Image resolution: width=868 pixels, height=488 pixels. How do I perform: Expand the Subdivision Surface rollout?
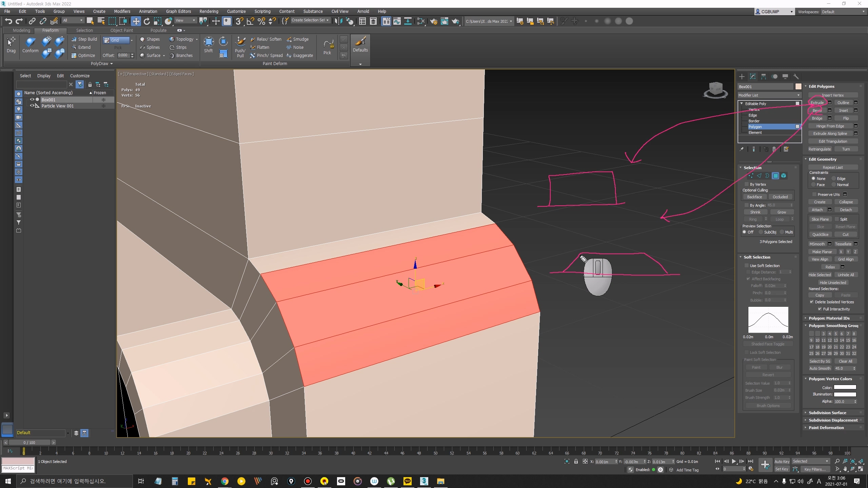click(827, 413)
